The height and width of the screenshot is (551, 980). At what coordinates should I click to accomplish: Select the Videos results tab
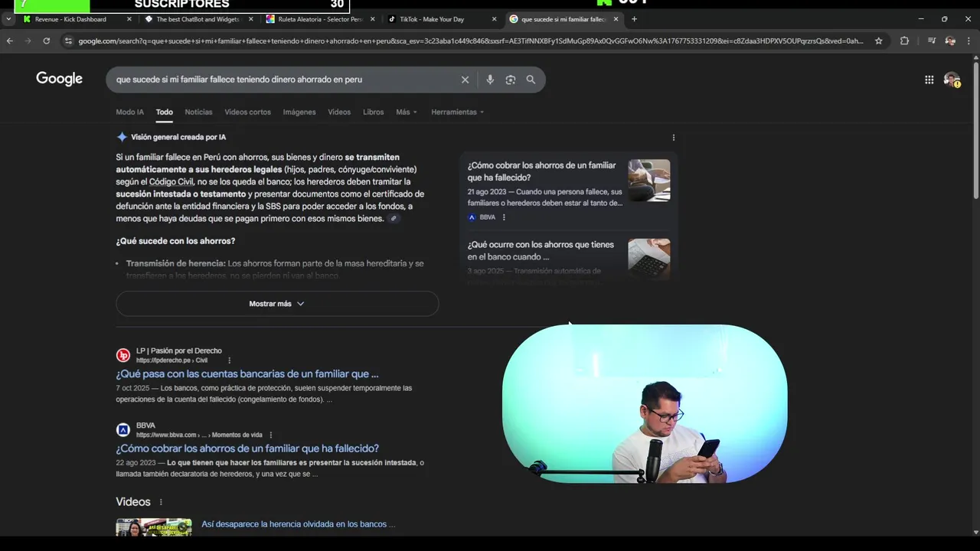click(x=339, y=112)
